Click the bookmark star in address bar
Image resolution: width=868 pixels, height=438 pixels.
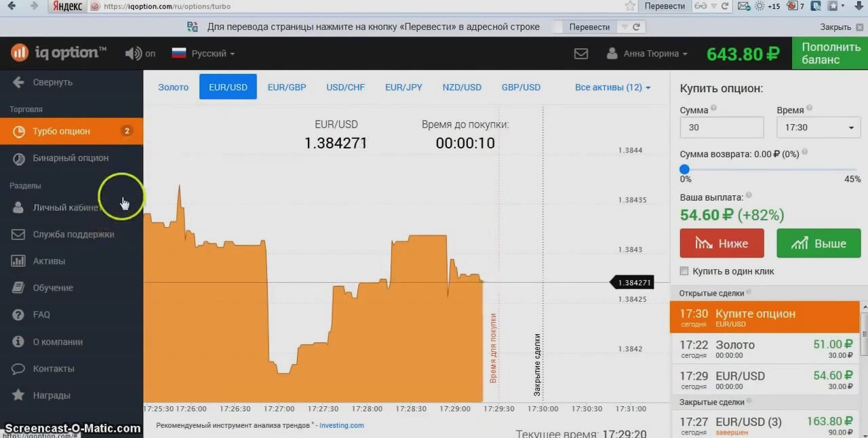[630, 6]
